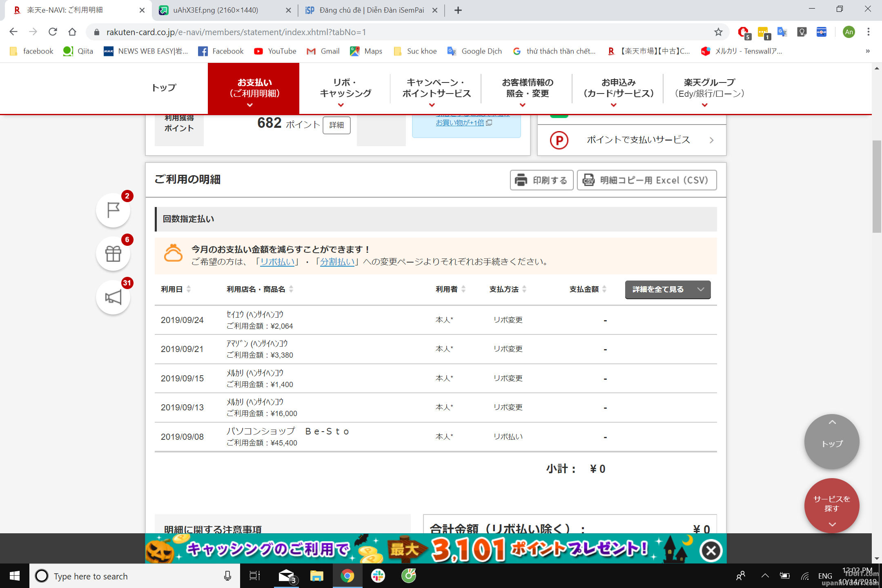Click the red P point payment icon
This screenshot has width=882, height=588.
tap(559, 140)
